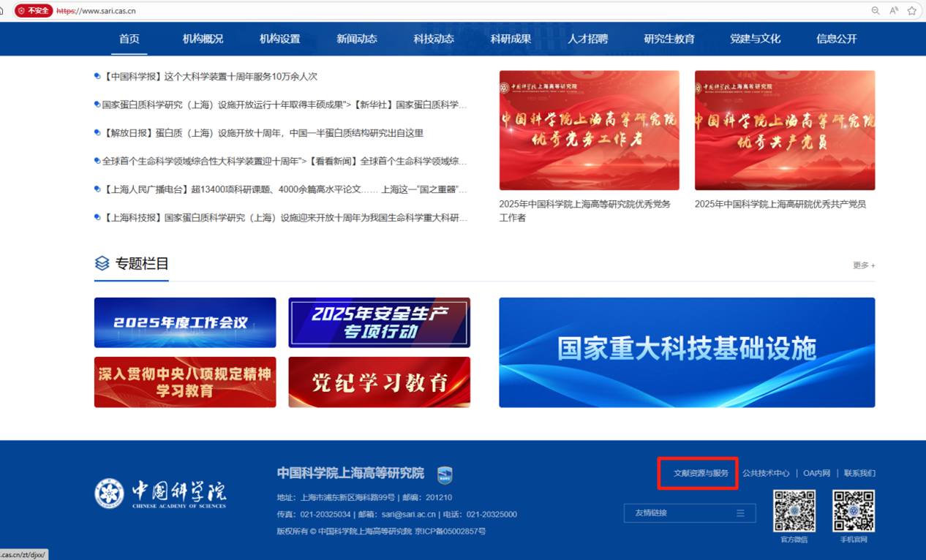Open the 2025年度工作会议 banner
Viewport: 926px width, 560px height.
185,322
